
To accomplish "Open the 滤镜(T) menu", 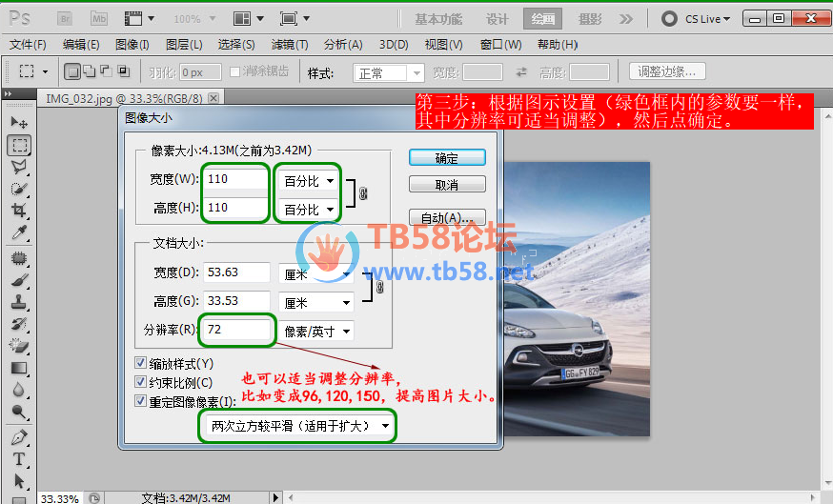I will [290, 45].
